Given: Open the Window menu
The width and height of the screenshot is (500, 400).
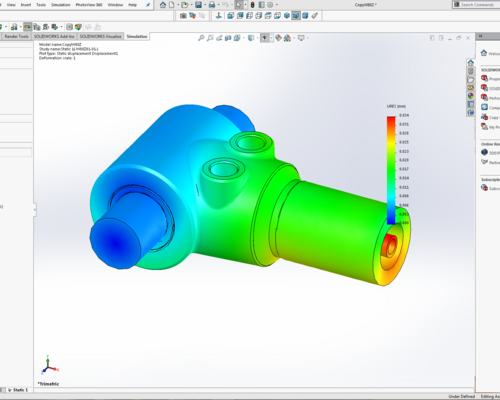Looking at the screenshot, I should point(115,5).
